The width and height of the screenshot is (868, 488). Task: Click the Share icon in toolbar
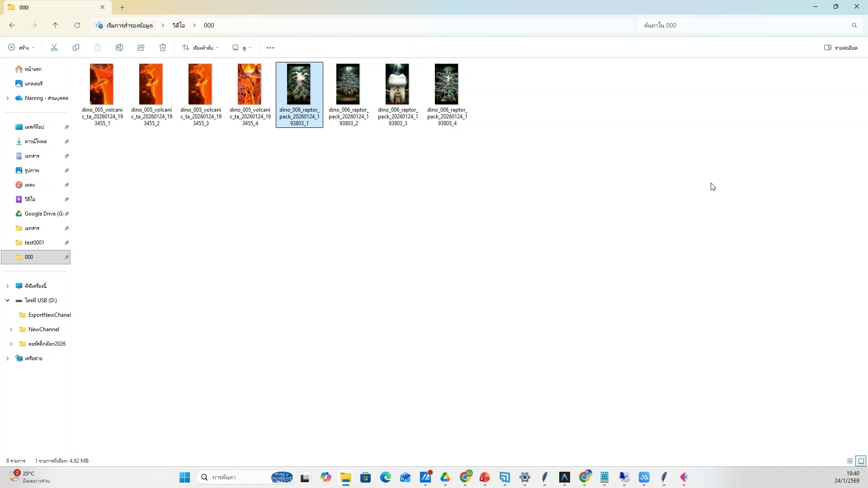coord(141,47)
